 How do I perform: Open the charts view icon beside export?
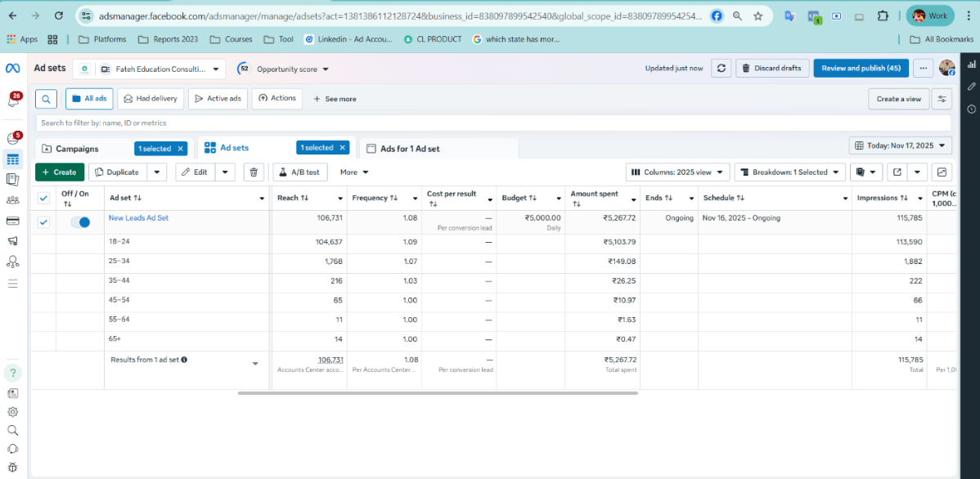942,172
